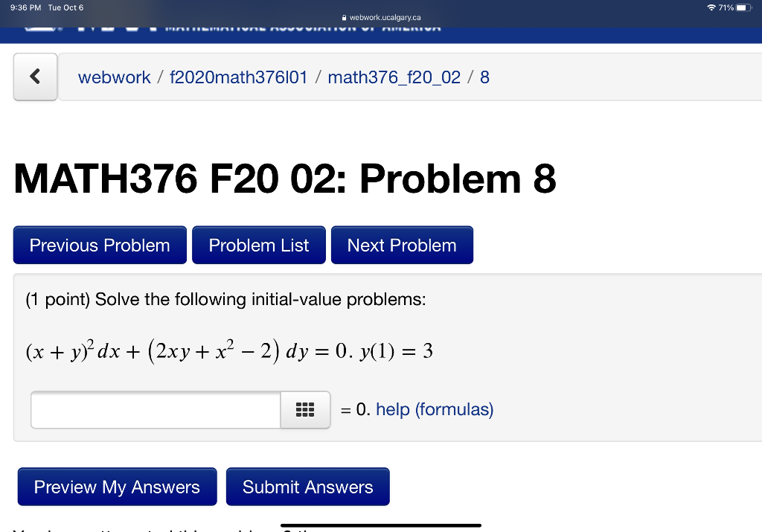Advance to the Next Problem

click(x=402, y=245)
